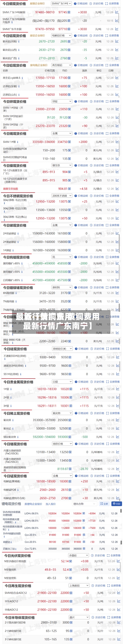The height and width of the screenshot is (644, 123).
Task: Click info icon next to 黑钨精矿≥65%
Action: [x=22, y=263]
